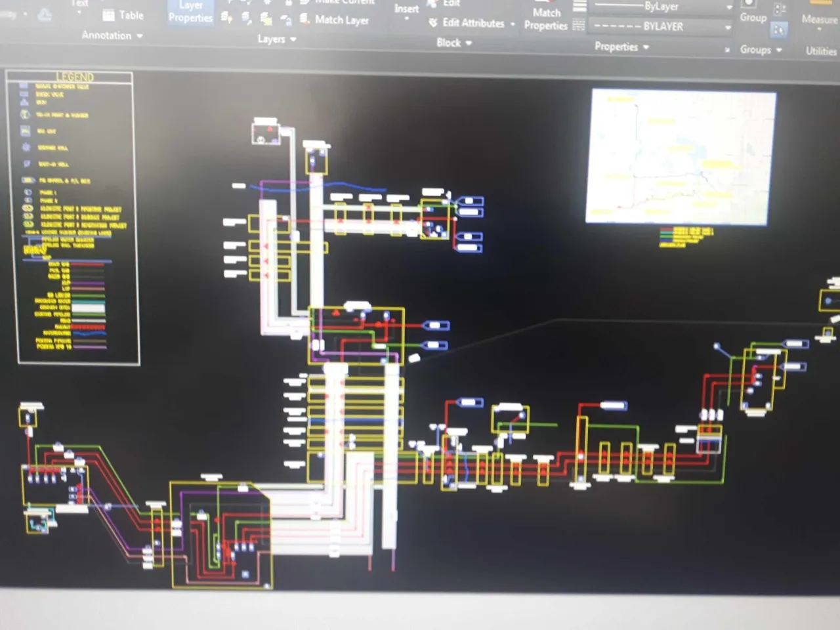
Task: Click the Match Layer label
Action: pyautogui.click(x=342, y=20)
